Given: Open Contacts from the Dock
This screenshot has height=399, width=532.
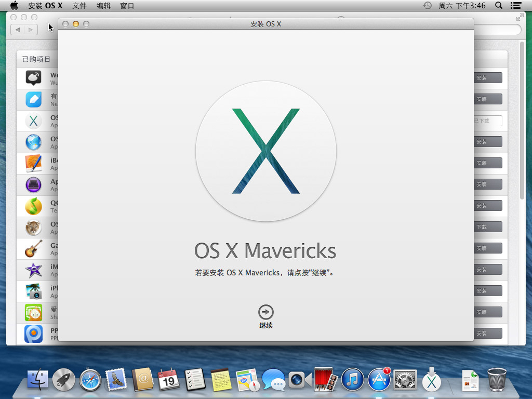Looking at the screenshot, I should coord(142,379).
